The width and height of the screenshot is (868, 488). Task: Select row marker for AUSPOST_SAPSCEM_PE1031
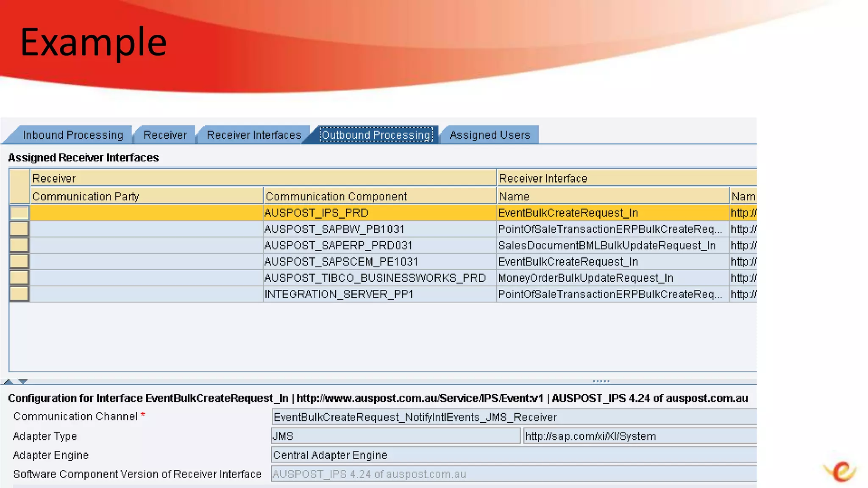coord(19,261)
